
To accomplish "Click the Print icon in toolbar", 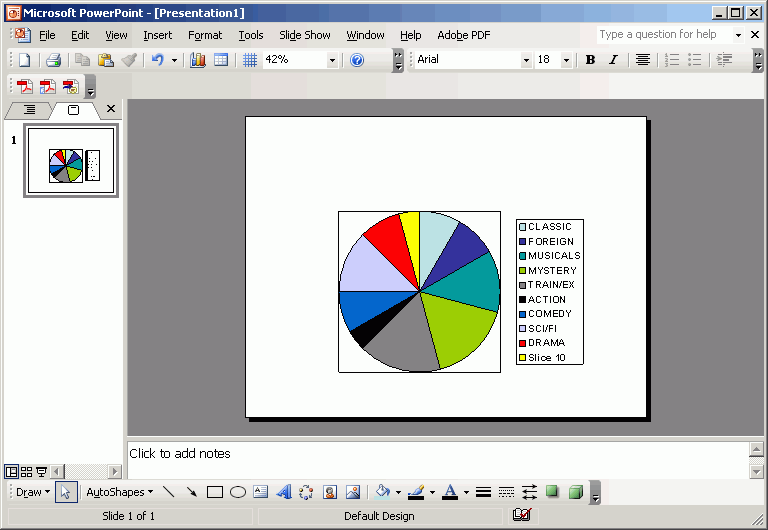I will [53, 60].
